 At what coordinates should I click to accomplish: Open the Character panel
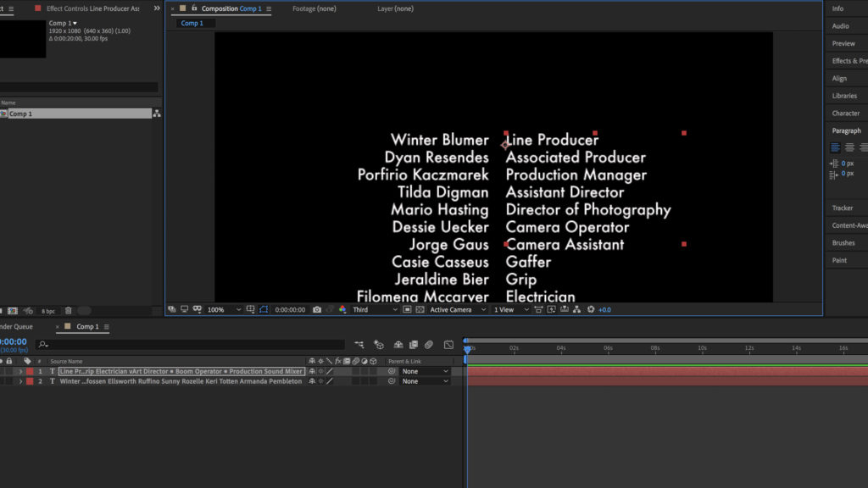click(x=845, y=113)
